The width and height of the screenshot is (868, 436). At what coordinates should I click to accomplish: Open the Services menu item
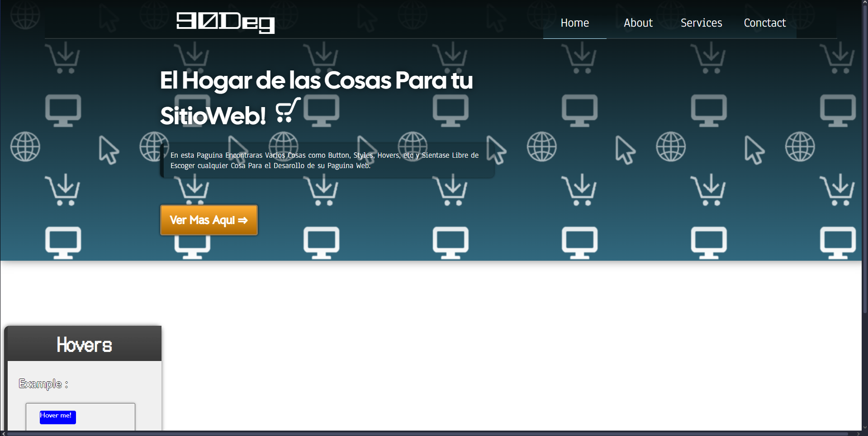coord(701,23)
